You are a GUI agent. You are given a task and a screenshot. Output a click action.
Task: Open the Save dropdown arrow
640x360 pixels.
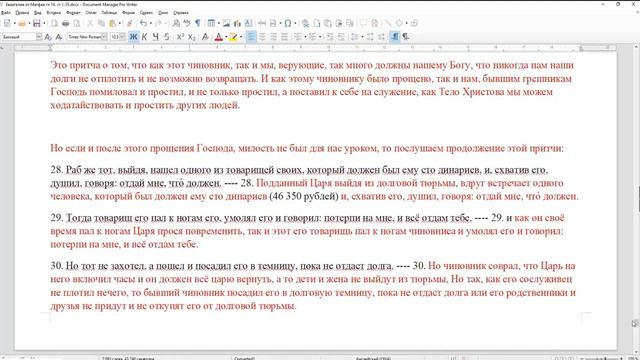pyautogui.click(x=44, y=24)
